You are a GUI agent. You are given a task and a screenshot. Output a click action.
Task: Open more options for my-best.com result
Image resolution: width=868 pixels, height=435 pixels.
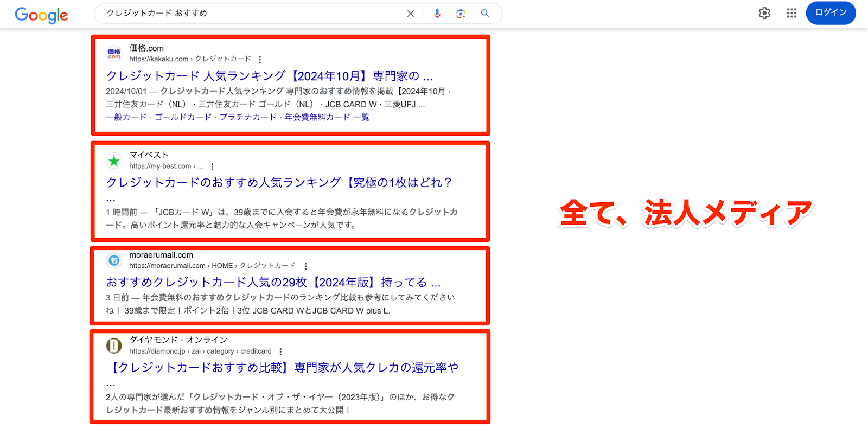tap(212, 167)
